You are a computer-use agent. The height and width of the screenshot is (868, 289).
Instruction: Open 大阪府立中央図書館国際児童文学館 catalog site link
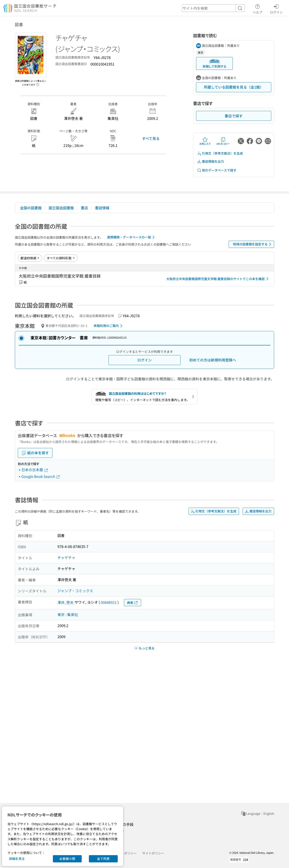point(217,279)
